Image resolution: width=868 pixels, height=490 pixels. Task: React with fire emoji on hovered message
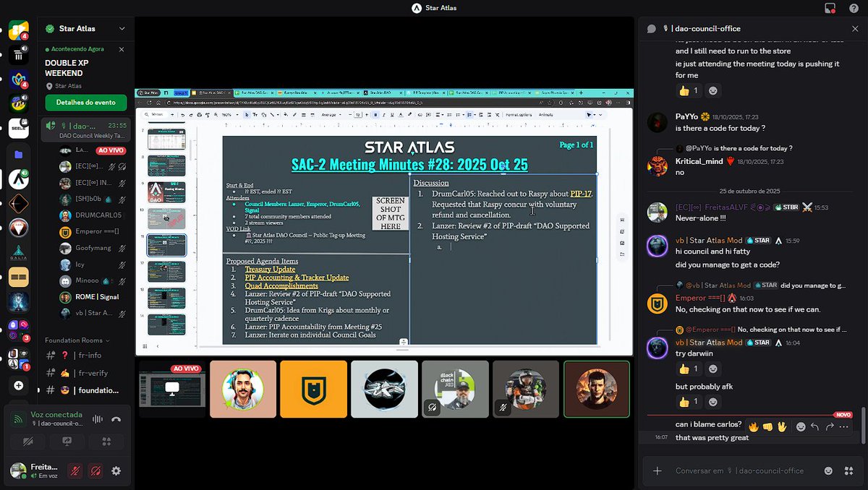[x=753, y=426]
